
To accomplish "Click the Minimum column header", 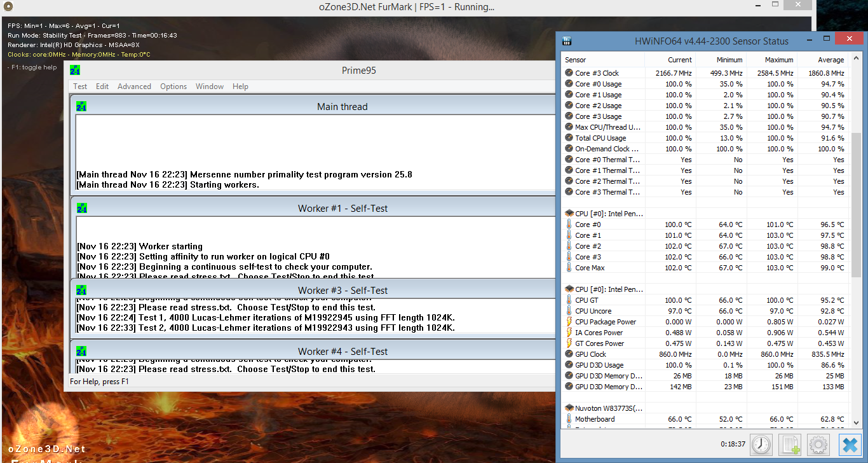I will [721, 60].
